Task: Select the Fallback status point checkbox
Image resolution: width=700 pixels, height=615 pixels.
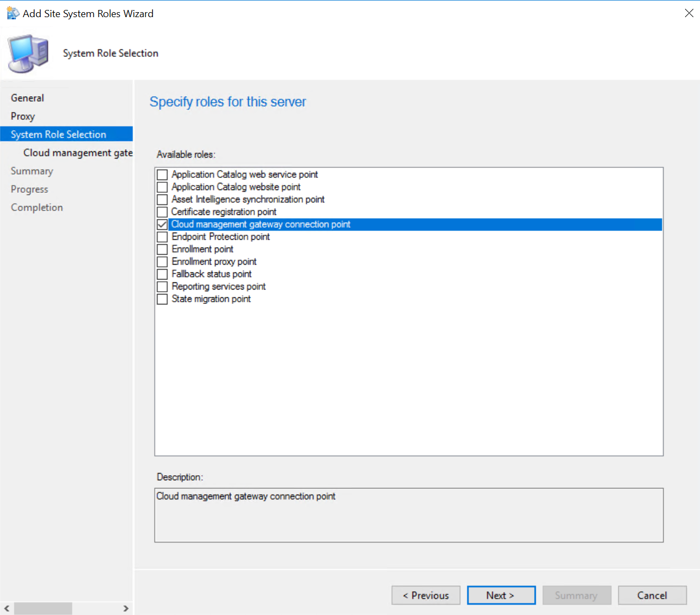Action: click(x=162, y=274)
